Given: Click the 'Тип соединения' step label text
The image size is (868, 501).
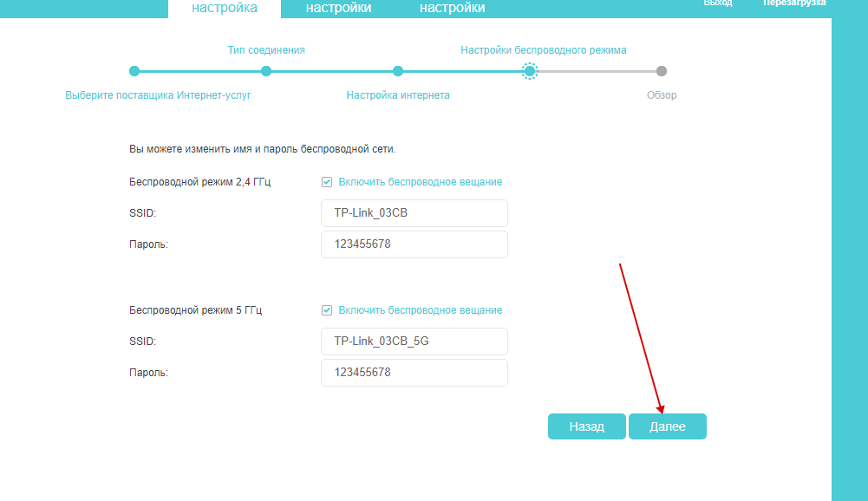Looking at the screenshot, I should click(266, 50).
